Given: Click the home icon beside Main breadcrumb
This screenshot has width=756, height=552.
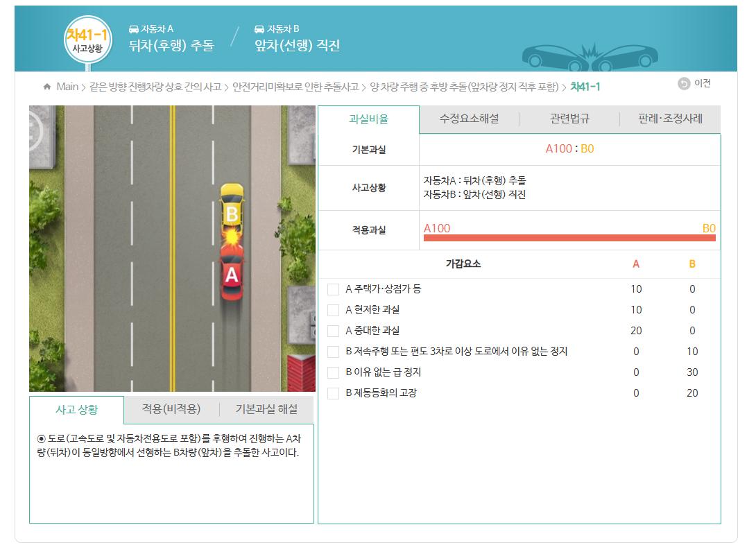Looking at the screenshot, I should 47,87.
